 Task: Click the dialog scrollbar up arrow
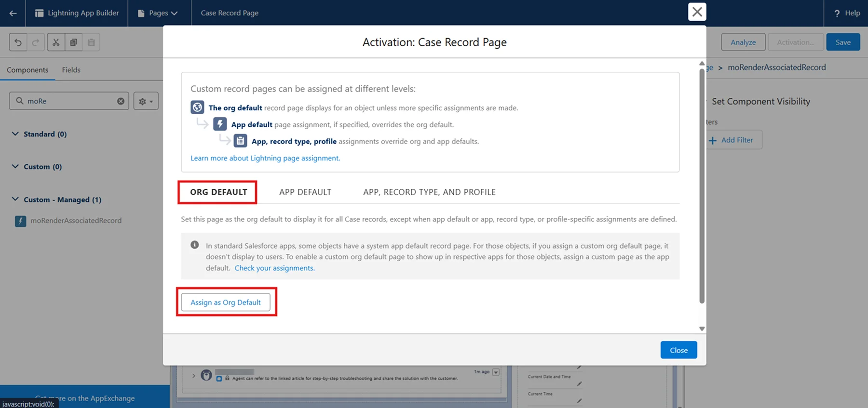point(702,64)
